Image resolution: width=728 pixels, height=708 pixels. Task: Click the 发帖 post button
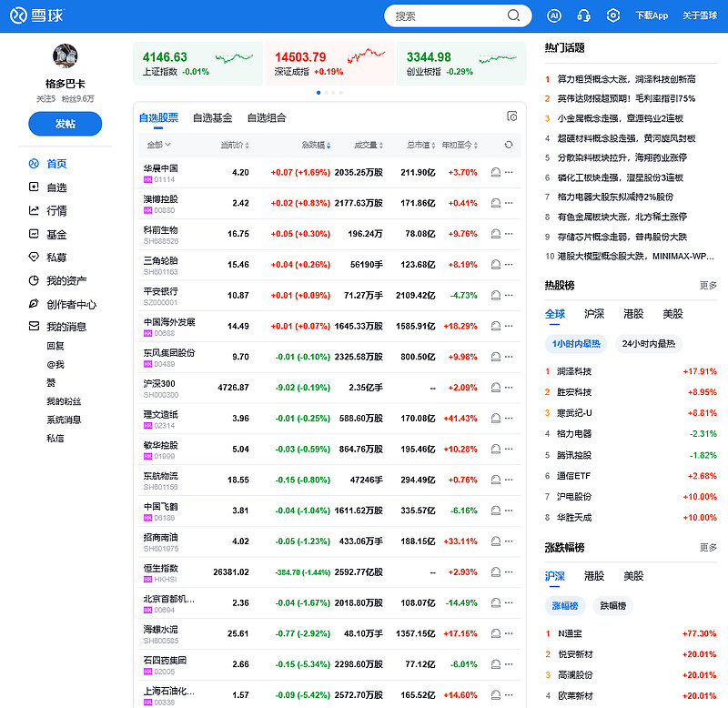65,124
